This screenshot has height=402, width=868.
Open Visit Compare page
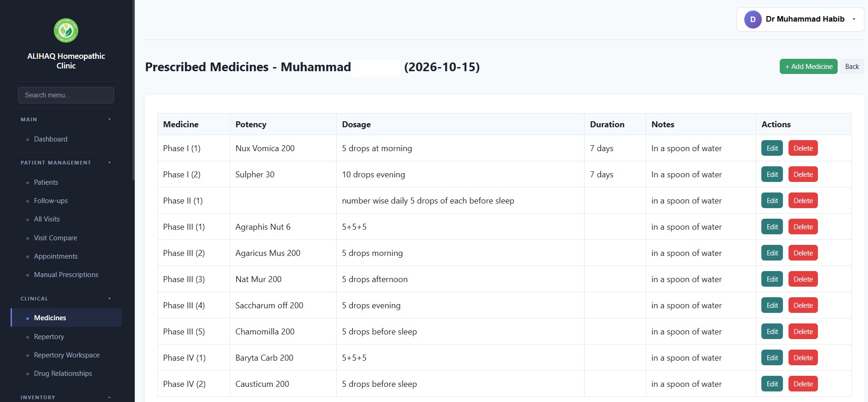pyautogui.click(x=55, y=238)
